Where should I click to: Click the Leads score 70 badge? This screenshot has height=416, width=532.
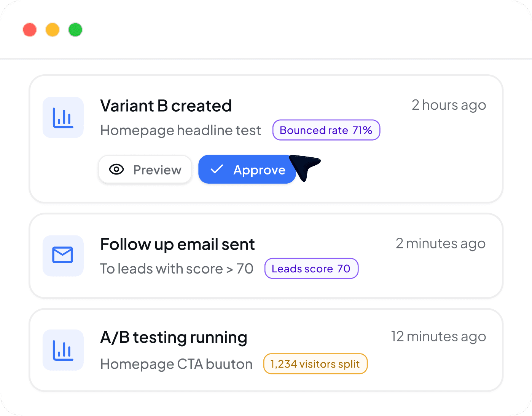click(x=311, y=269)
